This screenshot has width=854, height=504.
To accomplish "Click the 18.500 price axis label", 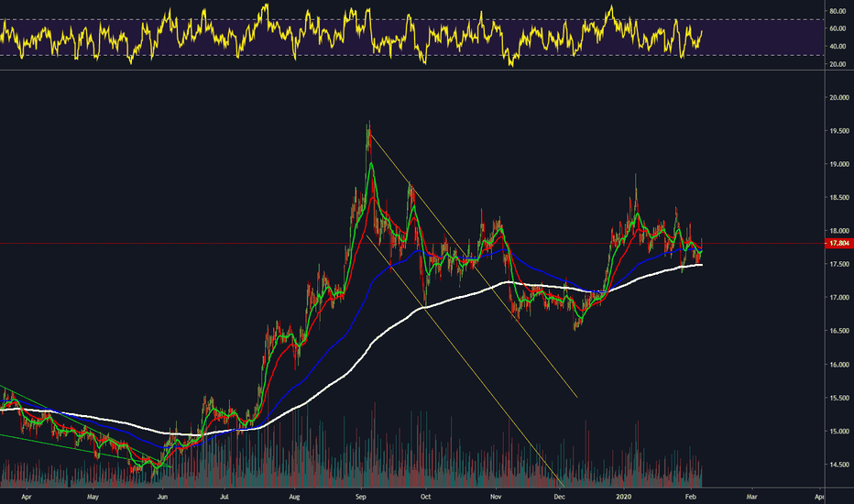I will (839, 198).
